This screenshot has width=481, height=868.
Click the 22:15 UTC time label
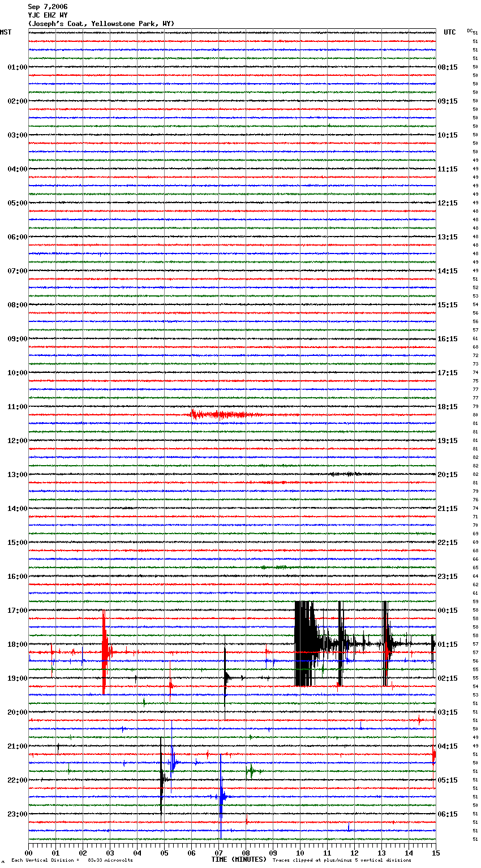(x=448, y=543)
